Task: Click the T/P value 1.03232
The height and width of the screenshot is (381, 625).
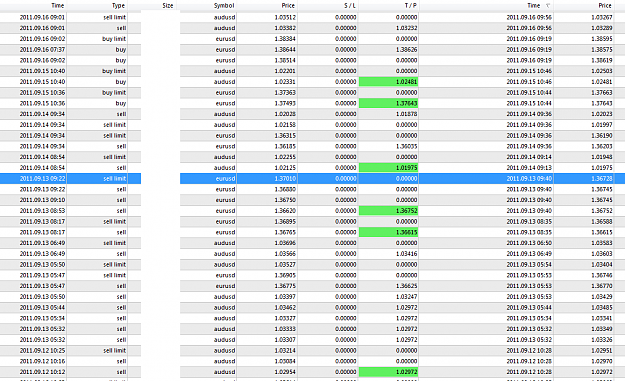Action: click(x=407, y=28)
